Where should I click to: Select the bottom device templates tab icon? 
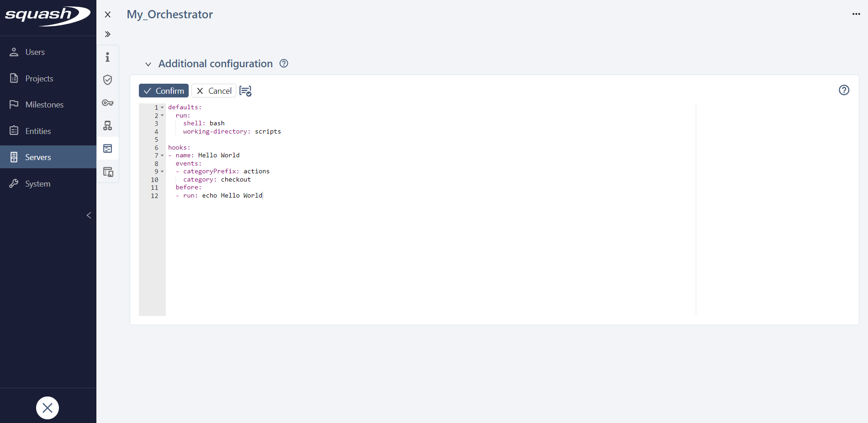[x=107, y=171]
